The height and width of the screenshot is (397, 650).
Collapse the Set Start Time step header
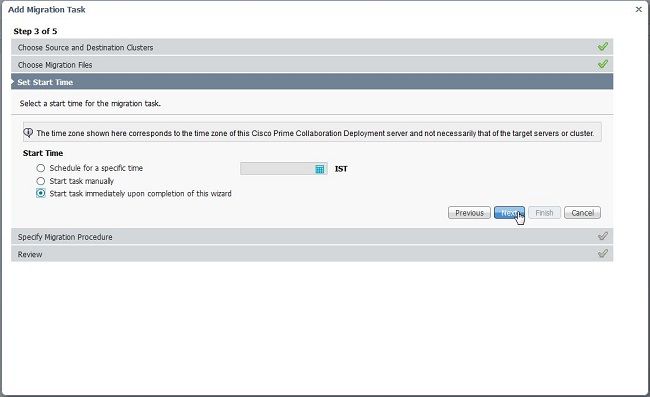point(312,82)
